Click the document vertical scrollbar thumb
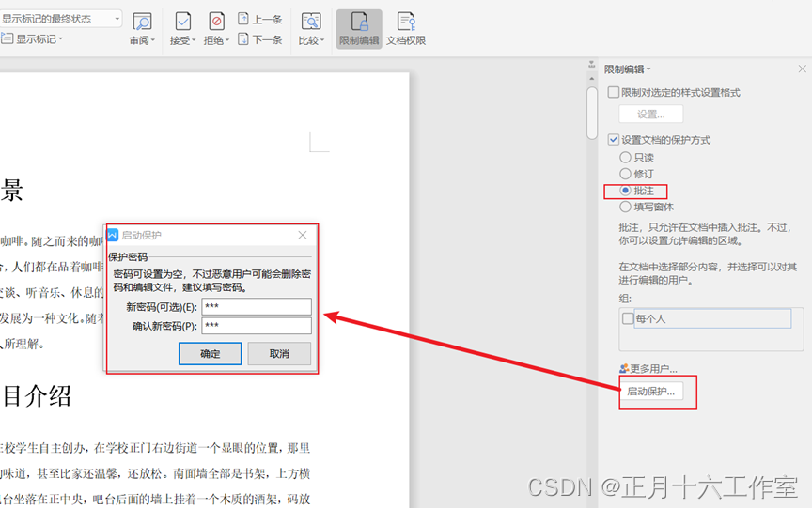The width and height of the screenshot is (812, 508). point(592,113)
